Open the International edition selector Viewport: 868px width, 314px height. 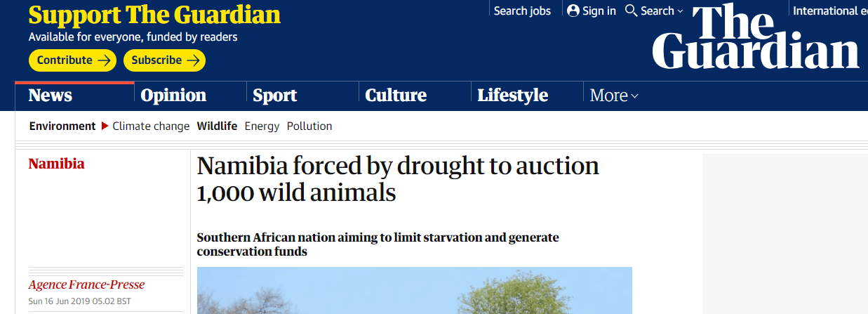[x=830, y=11]
